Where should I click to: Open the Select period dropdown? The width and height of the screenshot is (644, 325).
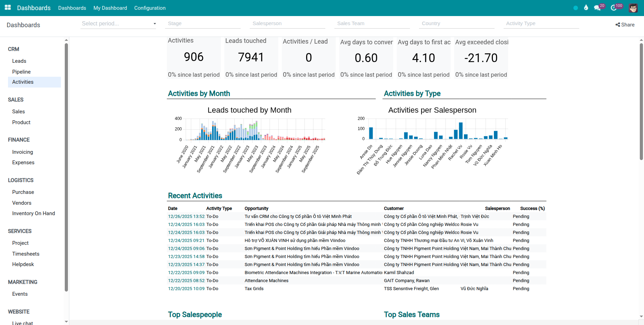tap(118, 23)
